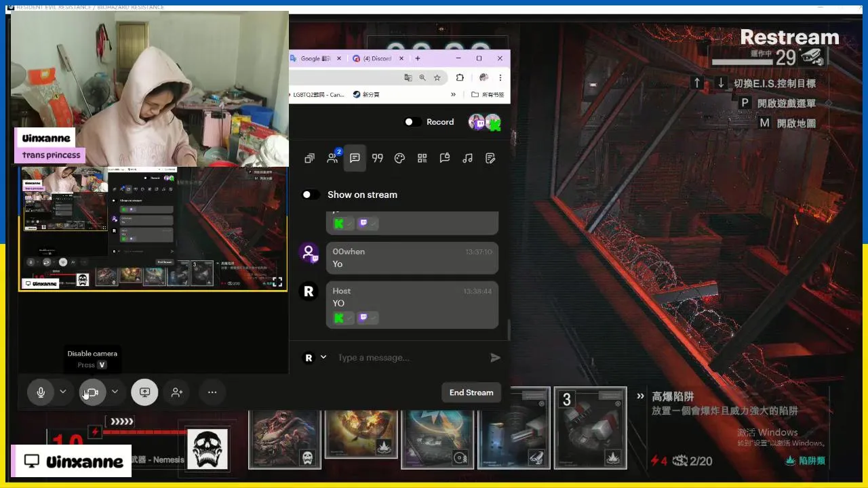Click the 00when user avatar in chat
The width and height of the screenshot is (868, 488).
pos(309,253)
